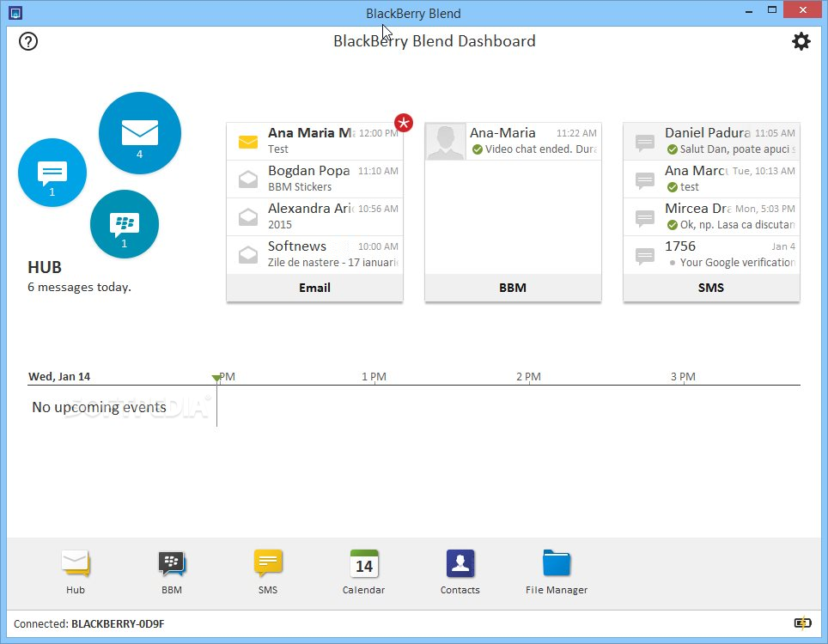Viewport: 828px width, 644px height.
Task: Open Bogdan Popa 'BBM Stickers' email
Action: tap(314, 179)
